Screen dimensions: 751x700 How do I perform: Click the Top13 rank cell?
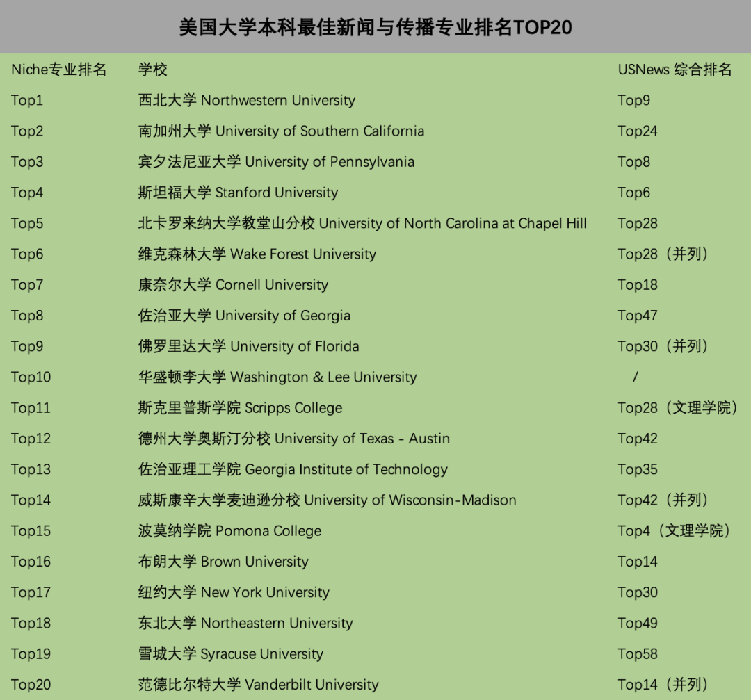tap(31, 469)
